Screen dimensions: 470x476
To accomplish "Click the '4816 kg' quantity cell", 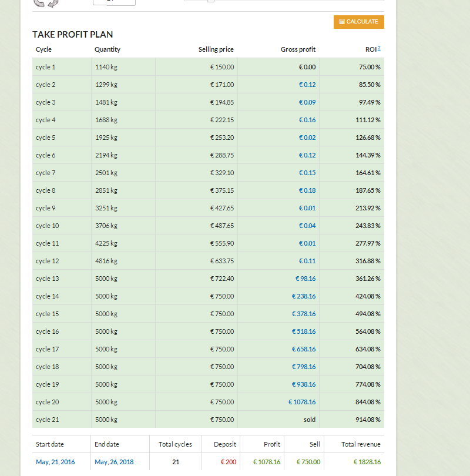I will click(x=106, y=261).
